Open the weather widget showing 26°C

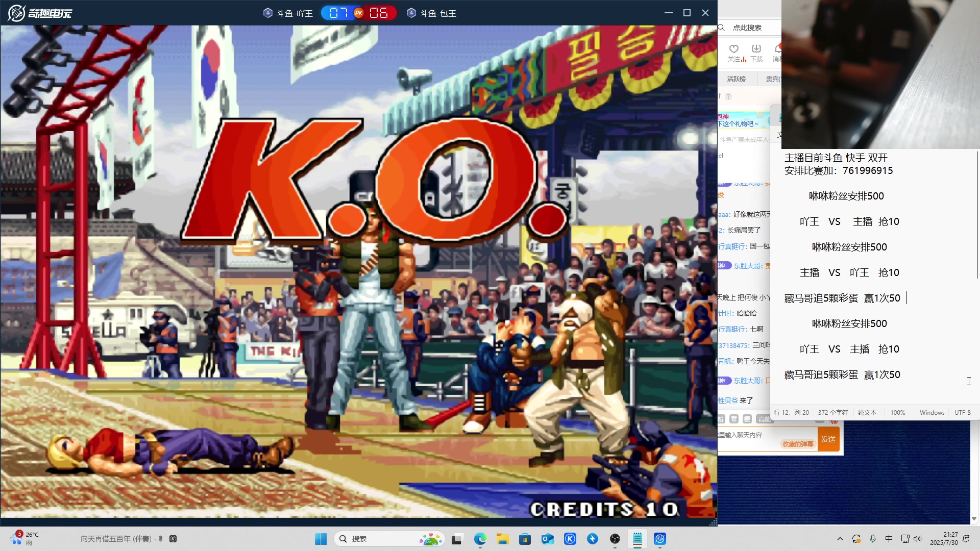(x=23, y=538)
